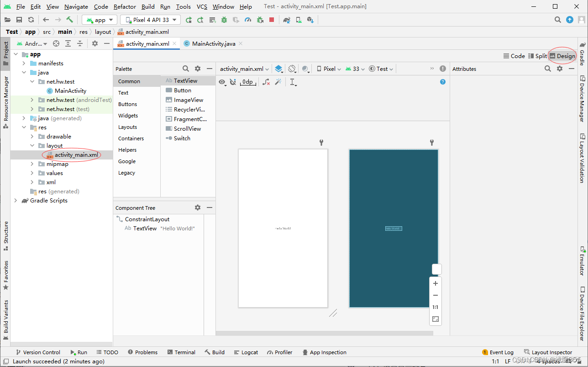Screen dimensions: 588x367
Task: Switch editor to Design view
Action: (562, 56)
